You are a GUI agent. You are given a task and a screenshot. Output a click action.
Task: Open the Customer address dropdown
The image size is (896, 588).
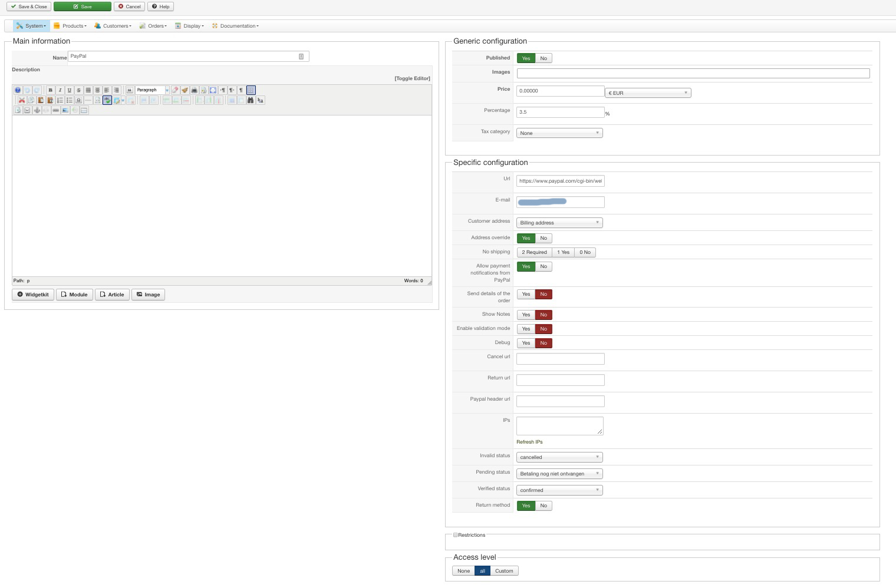pyautogui.click(x=559, y=223)
